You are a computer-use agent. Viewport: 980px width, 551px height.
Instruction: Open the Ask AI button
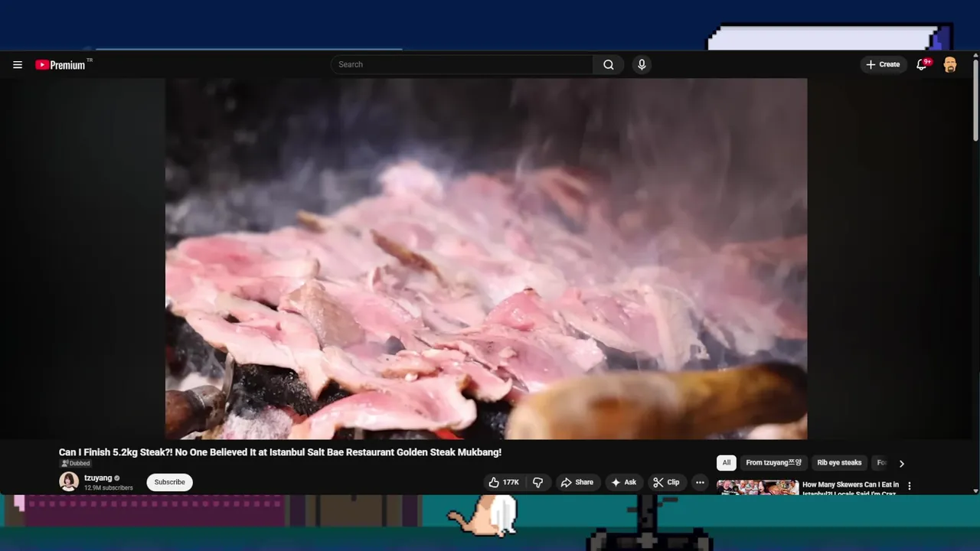pos(624,482)
